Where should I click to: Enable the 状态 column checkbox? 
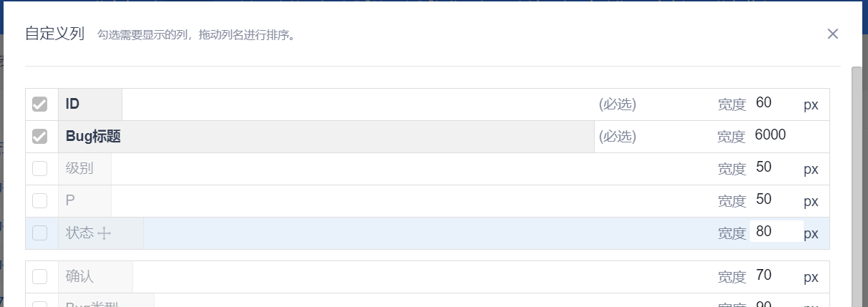(40, 233)
